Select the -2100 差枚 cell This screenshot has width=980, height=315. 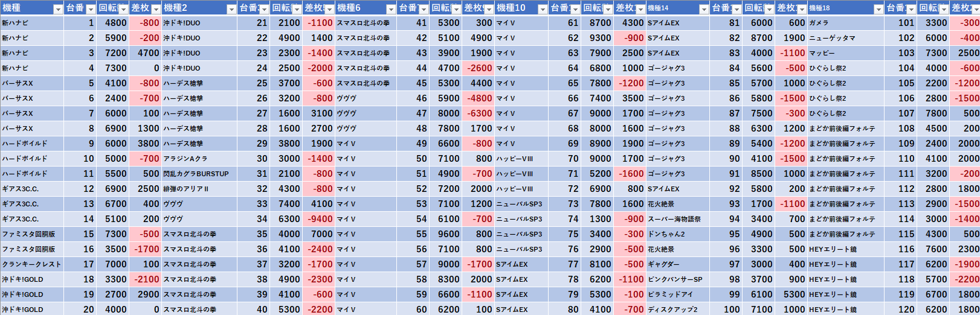tap(145, 279)
